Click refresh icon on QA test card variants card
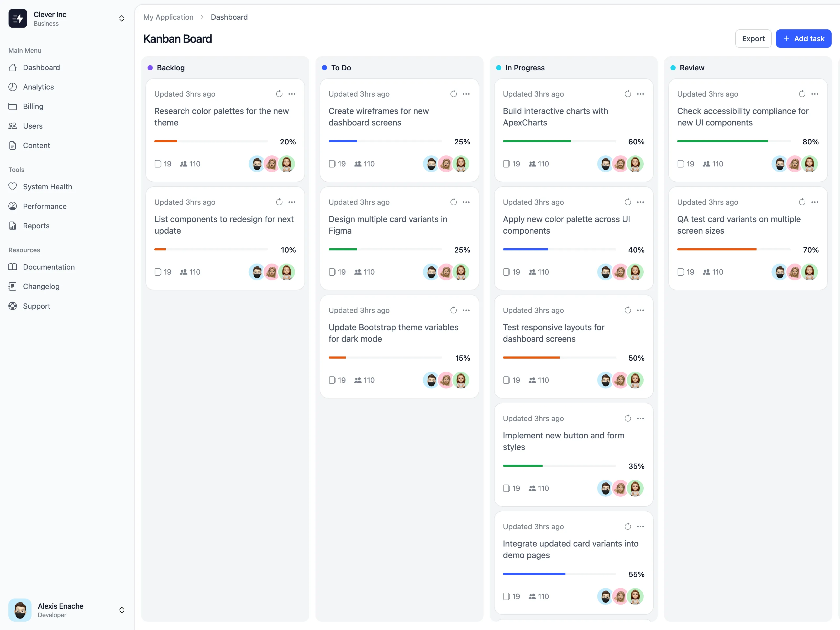 coord(802,202)
